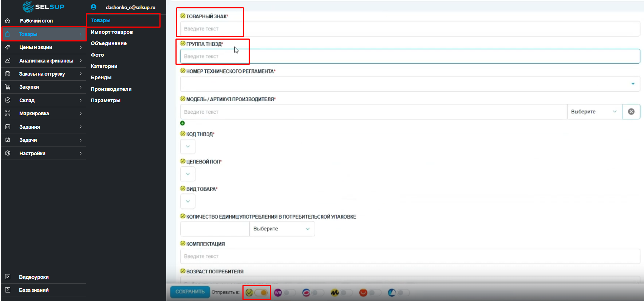This screenshot has width=644, height=301.
Task: Open the Выберите dropdown next to model field
Action: [594, 112]
